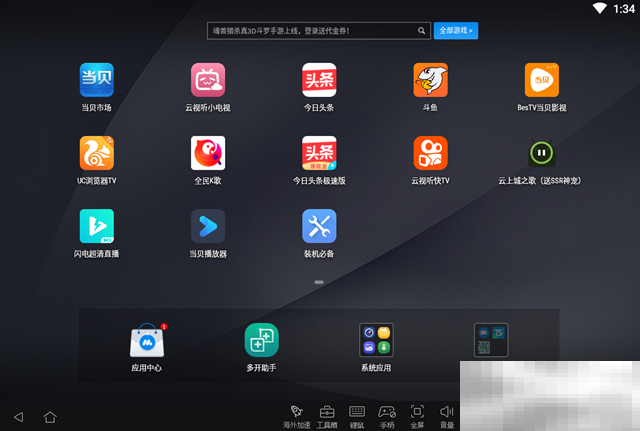
Task: Click the 全部游戏 button
Action: click(456, 31)
